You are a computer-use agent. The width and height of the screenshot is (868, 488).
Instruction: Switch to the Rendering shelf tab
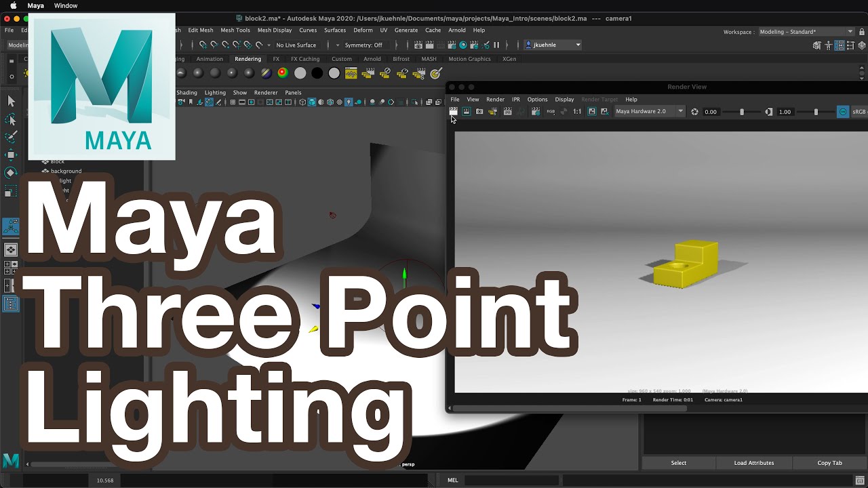[x=248, y=59]
